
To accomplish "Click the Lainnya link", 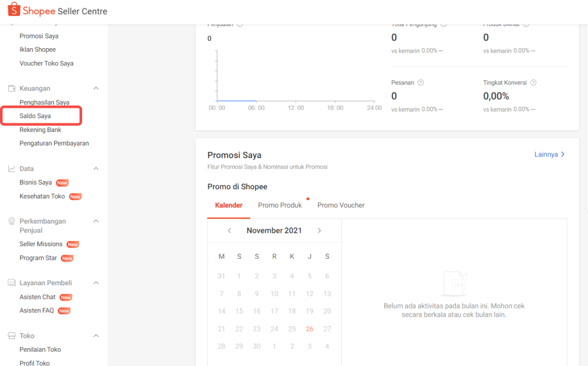I will 550,154.
